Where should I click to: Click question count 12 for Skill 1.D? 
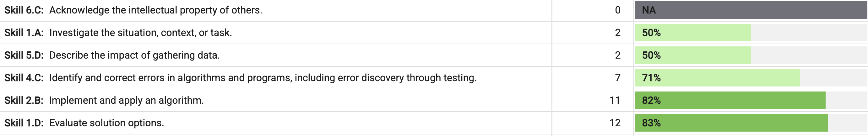coord(615,123)
